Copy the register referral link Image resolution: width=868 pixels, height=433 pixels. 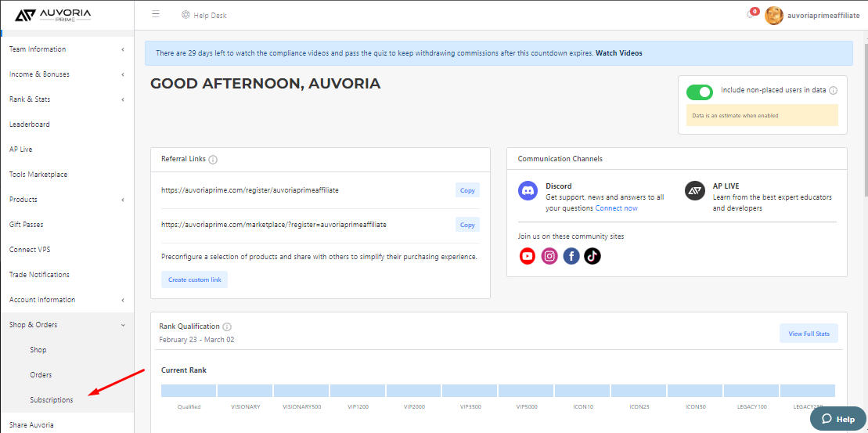(468, 190)
